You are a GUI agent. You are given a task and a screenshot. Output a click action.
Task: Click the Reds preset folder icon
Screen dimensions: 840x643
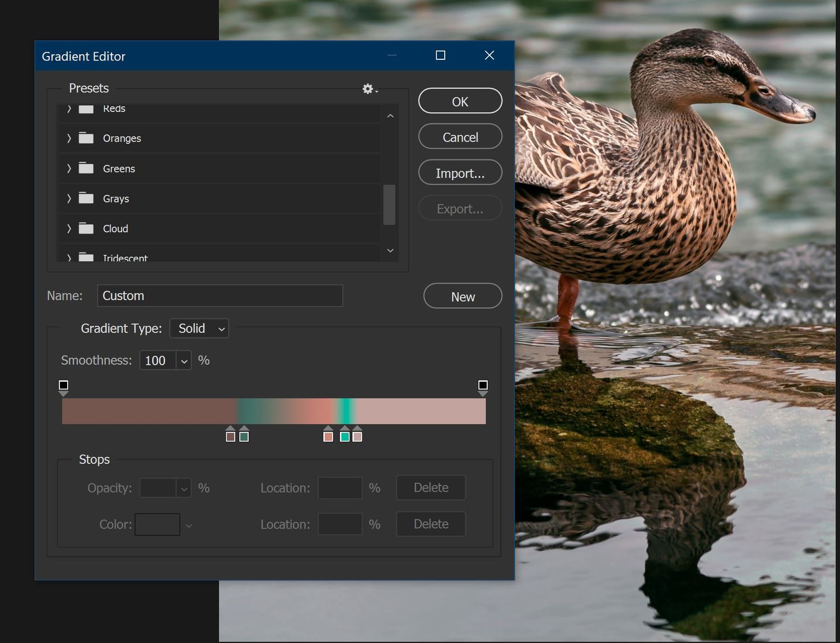tap(86, 109)
